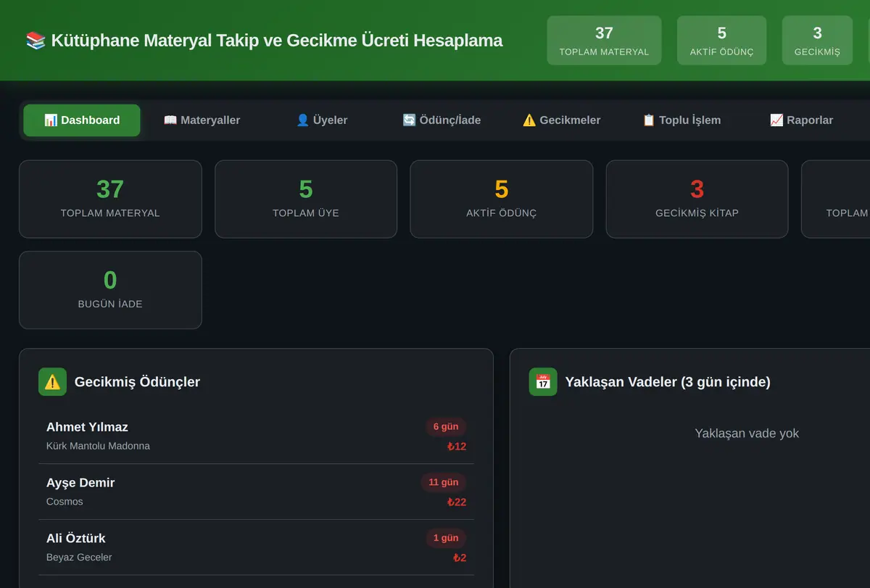Click the header Toplam Materyal stat badge
The height and width of the screenshot is (588, 870).
tap(604, 41)
